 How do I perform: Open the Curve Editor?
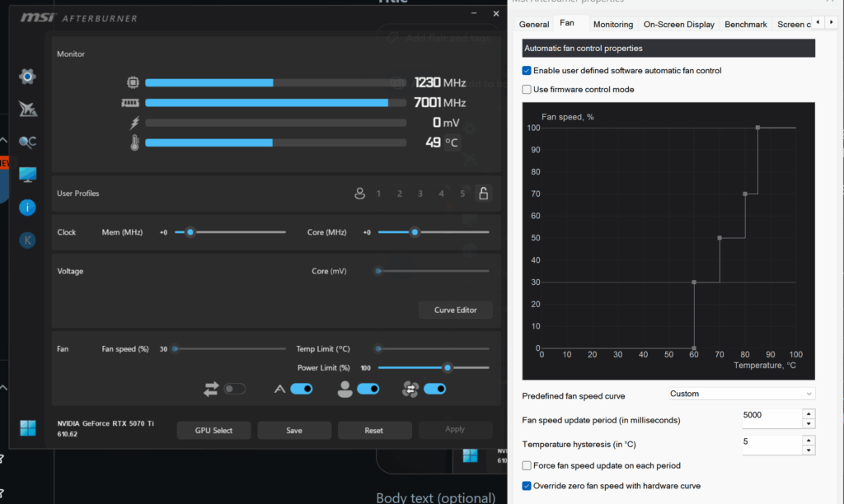point(455,310)
